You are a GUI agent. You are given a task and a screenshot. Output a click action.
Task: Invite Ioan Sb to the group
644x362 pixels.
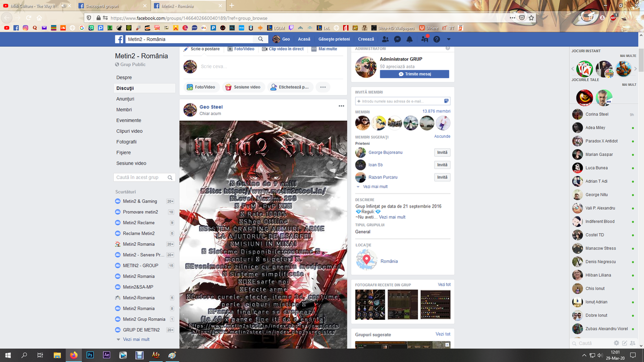(x=442, y=165)
